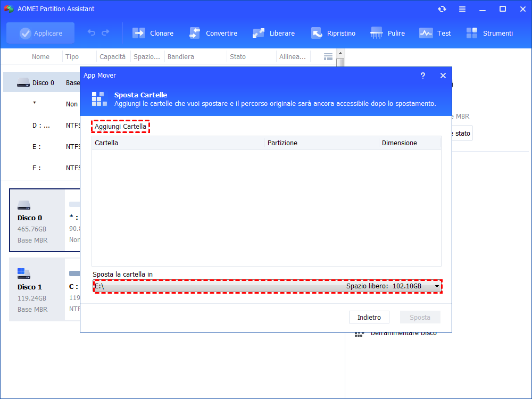Click the Tipo column header

coord(72,57)
